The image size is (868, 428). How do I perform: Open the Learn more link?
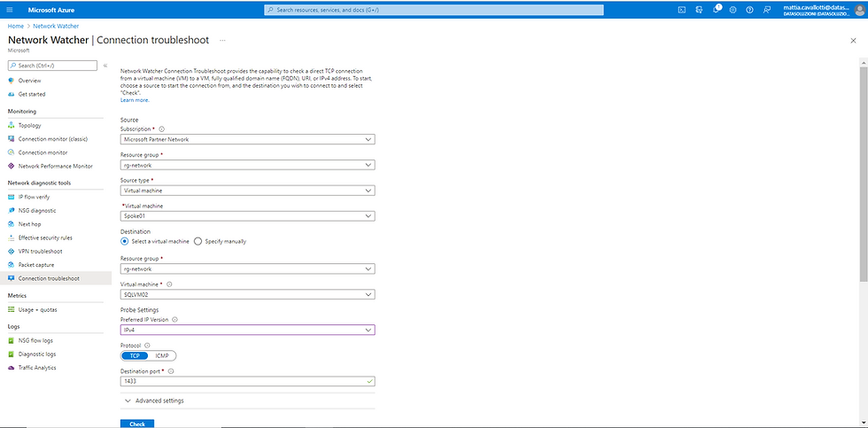pyautogui.click(x=135, y=100)
